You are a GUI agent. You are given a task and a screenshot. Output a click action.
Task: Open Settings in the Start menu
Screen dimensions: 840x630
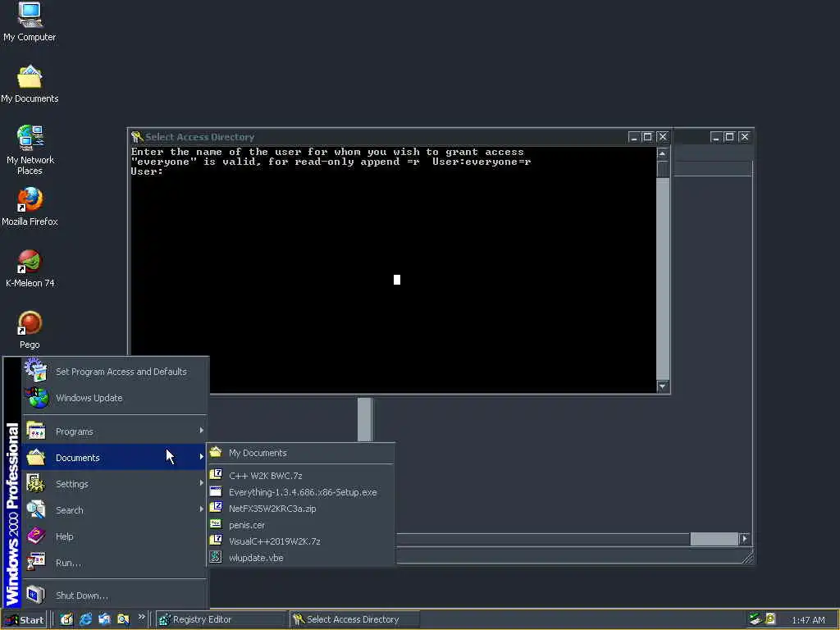click(x=115, y=484)
